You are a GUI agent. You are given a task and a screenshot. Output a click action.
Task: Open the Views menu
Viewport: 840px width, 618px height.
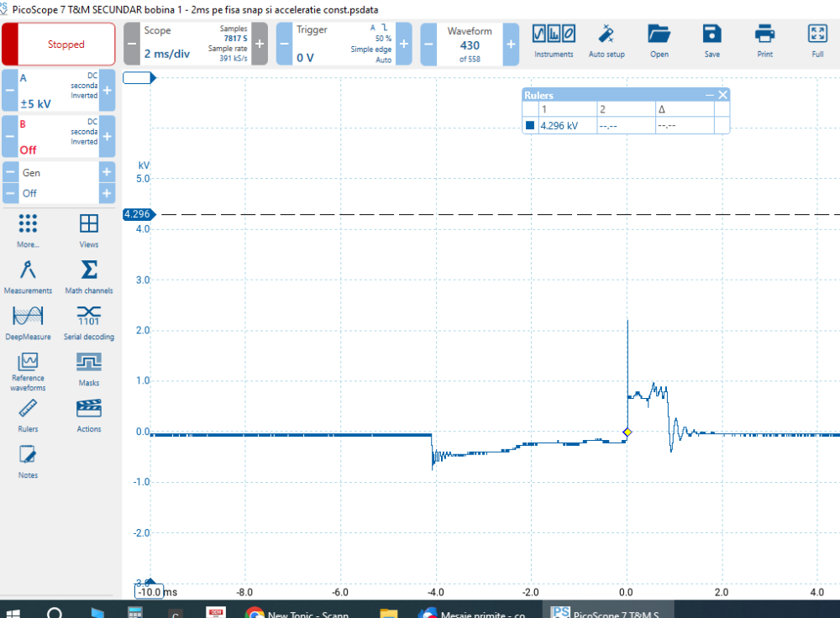click(x=88, y=230)
